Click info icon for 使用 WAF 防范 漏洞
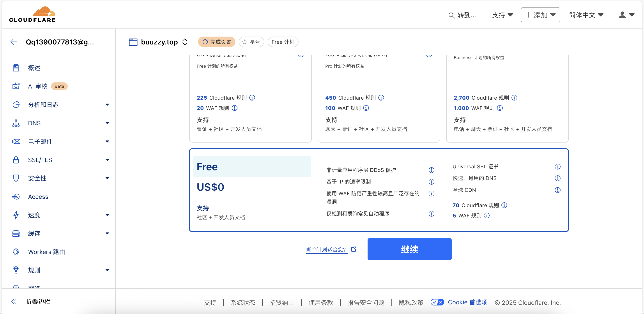644x314 pixels. pos(432,194)
